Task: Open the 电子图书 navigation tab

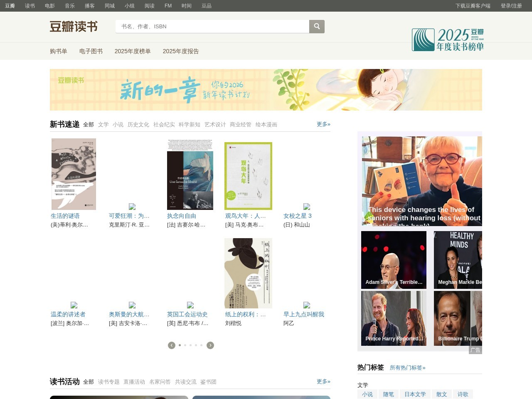Action: 91,51
